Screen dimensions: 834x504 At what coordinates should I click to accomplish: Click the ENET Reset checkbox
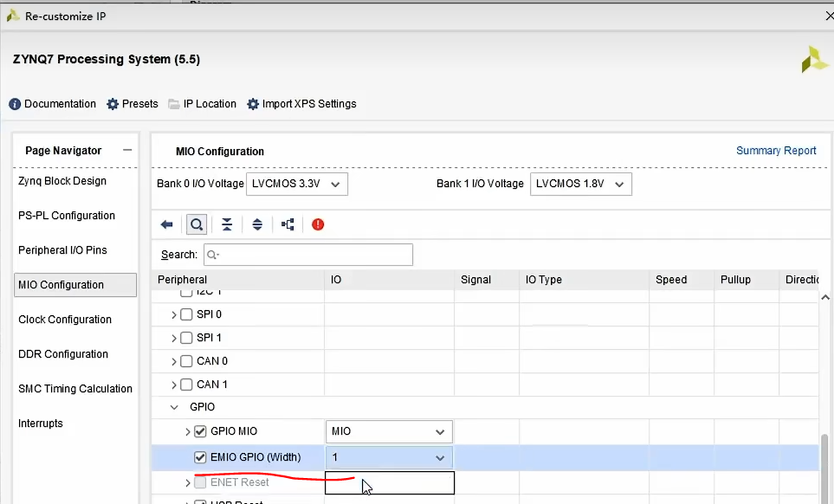click(200, 482)
